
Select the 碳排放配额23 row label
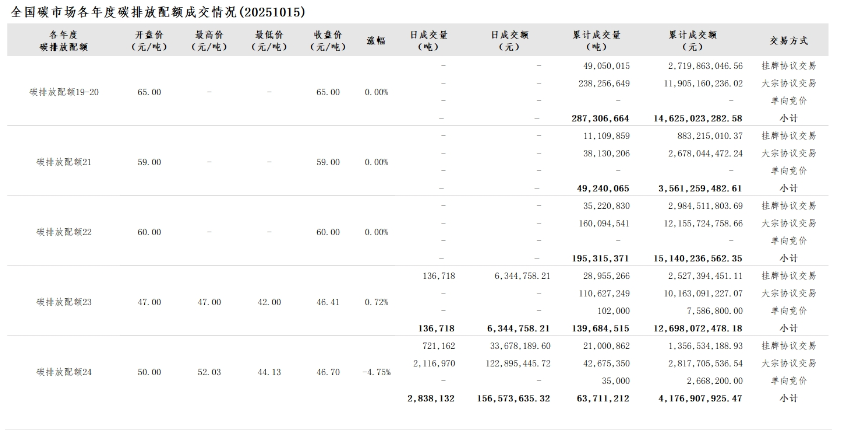pos(64,301)
